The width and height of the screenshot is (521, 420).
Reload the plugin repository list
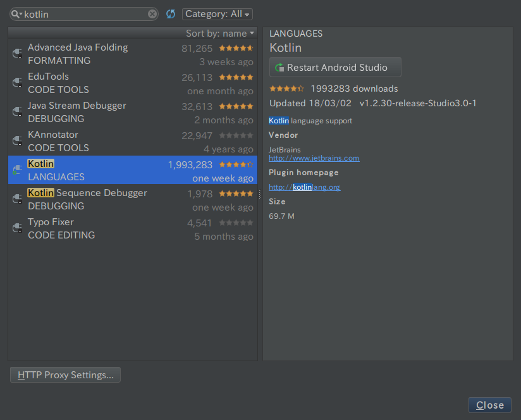pos(171,14)
